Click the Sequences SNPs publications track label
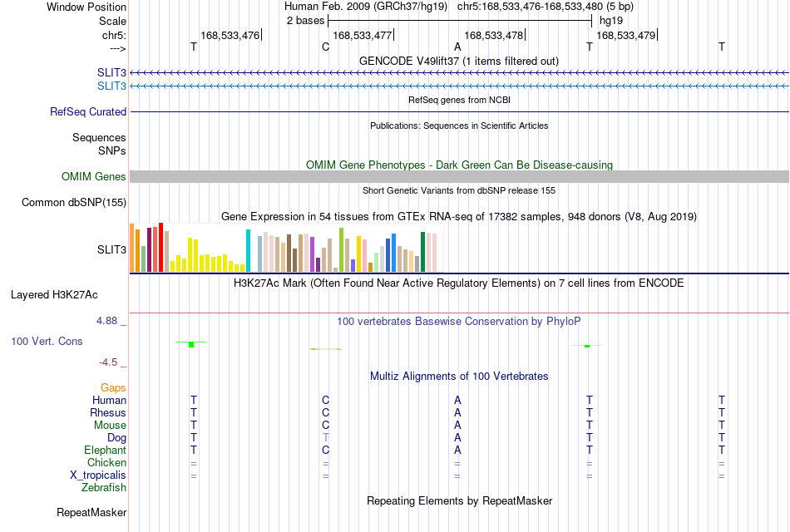 coord(99,144)
